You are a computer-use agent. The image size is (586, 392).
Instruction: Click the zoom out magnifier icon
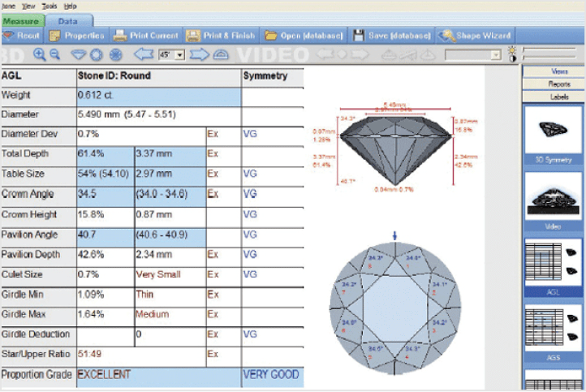(x=54, y=54)
